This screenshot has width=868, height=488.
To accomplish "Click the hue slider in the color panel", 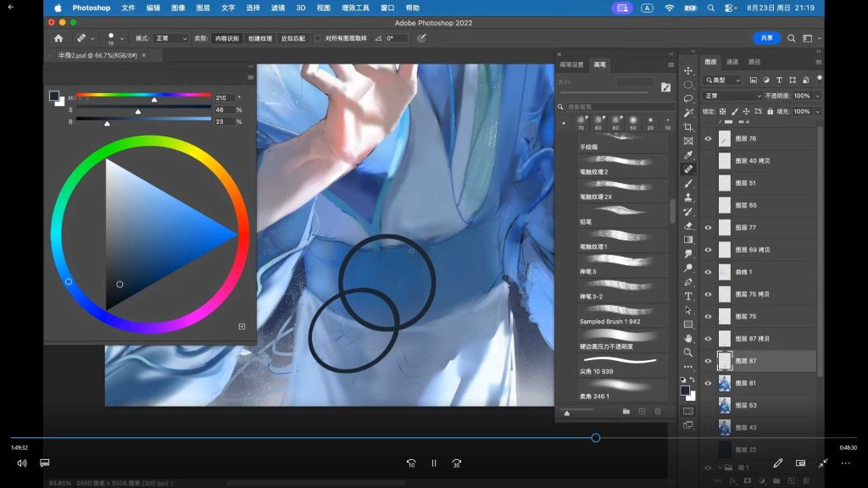I will 144,95.
